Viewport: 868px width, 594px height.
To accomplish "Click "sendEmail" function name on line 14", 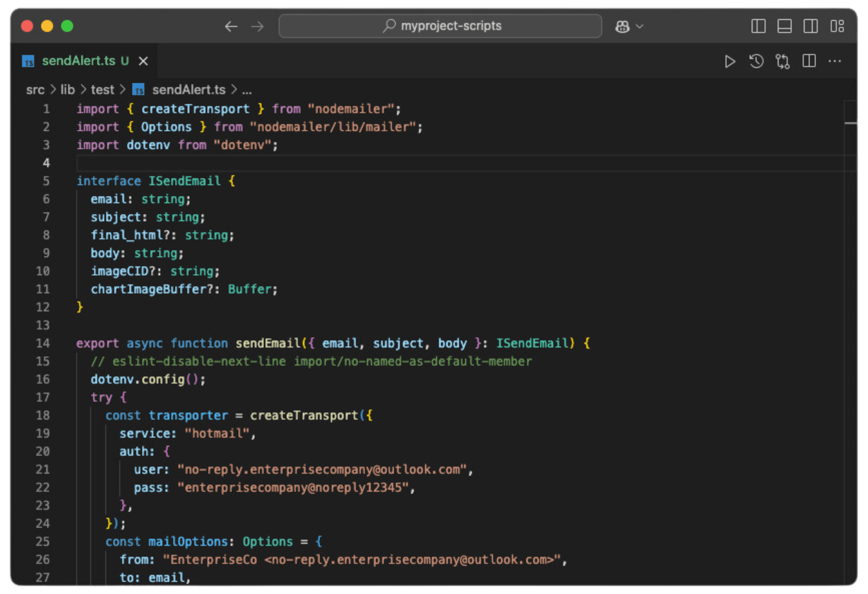I will 268,343.
